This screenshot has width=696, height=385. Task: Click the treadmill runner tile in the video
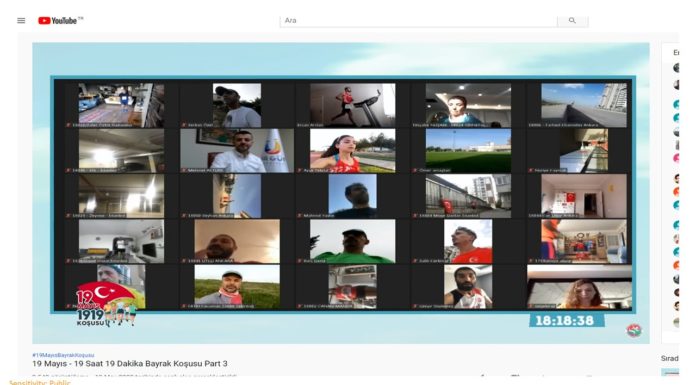(352, 105)
